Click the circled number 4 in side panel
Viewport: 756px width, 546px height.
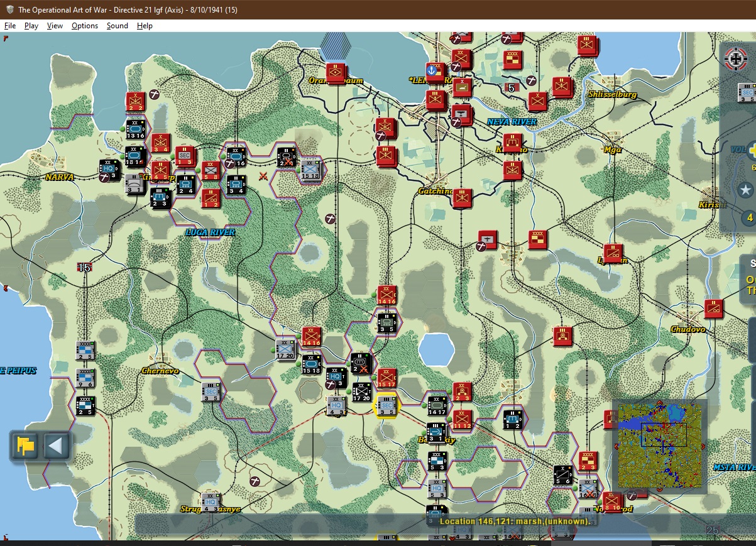coord(748,218)
